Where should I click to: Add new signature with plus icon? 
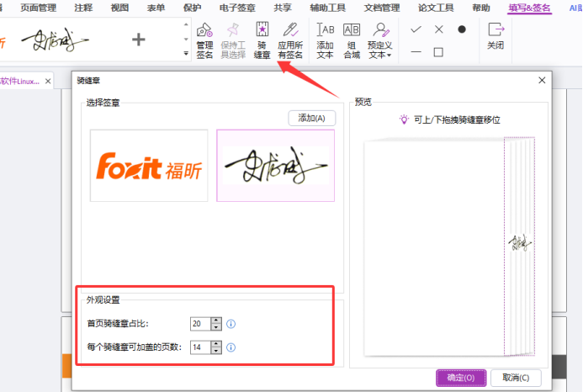point(138,40)
